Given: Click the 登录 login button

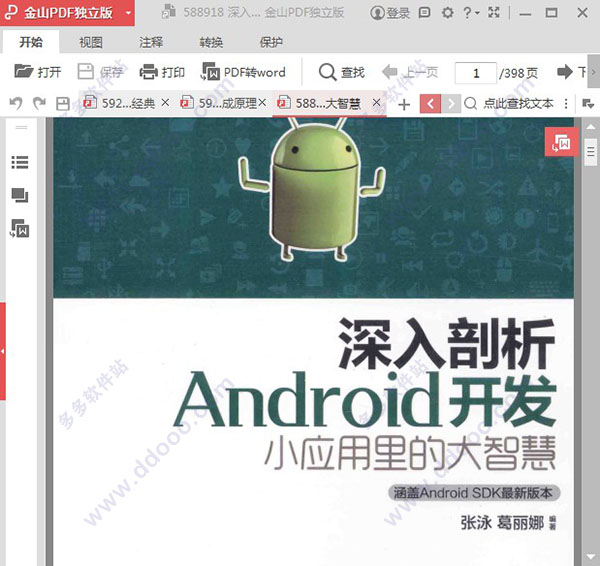Looking at the screenshot, I should click(x=390, y=13).
